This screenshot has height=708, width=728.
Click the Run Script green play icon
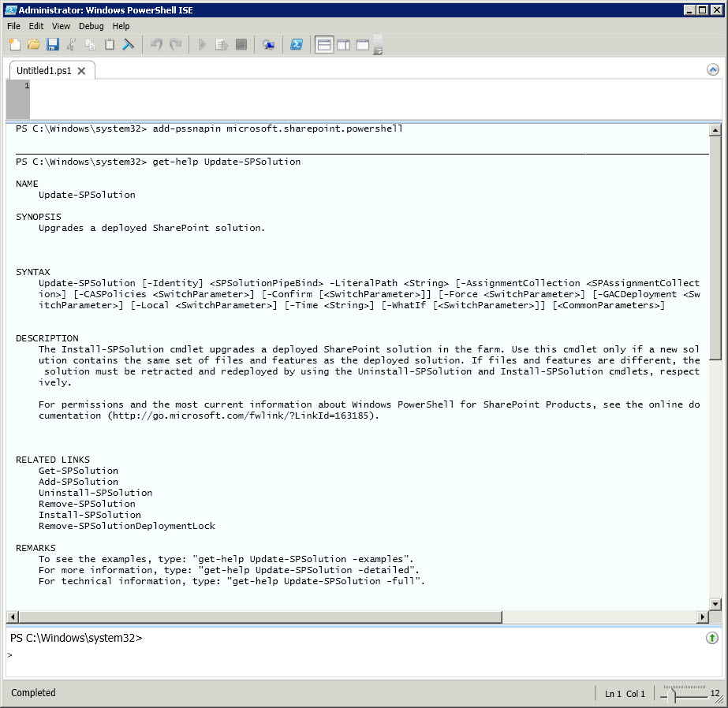pyautogui.click(x=202, y=45)
